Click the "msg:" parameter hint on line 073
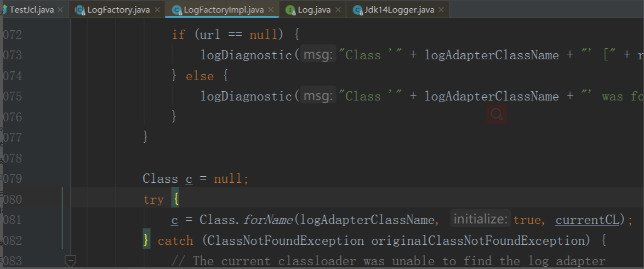This screenshot has width=644, height=269. pos(317,55)
